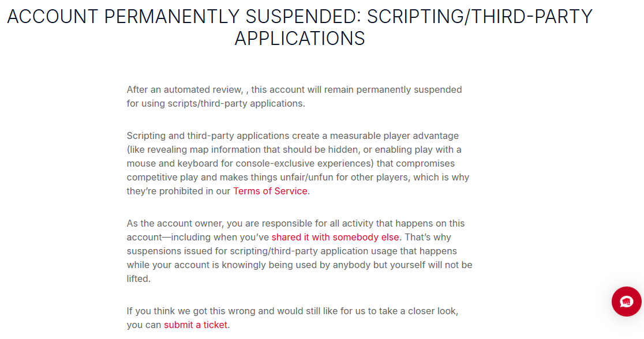Open the Terms of Service link
Viewport: 644px width, 339px height.
[270, 191]
